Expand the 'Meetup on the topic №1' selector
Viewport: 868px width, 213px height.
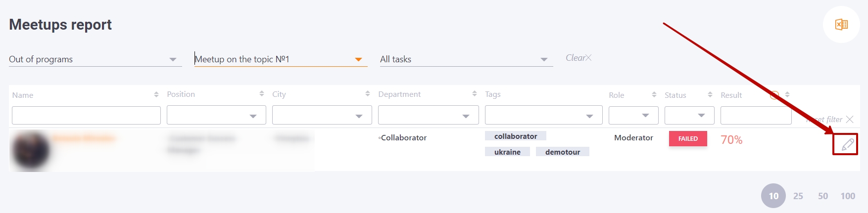point(281,59)
